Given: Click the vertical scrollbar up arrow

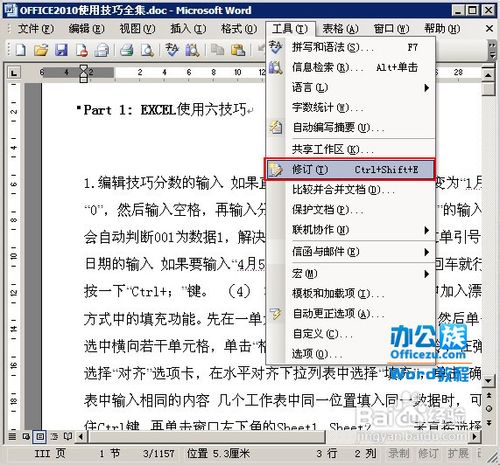Looking at the screenshot, I should (x=489, y=75).
